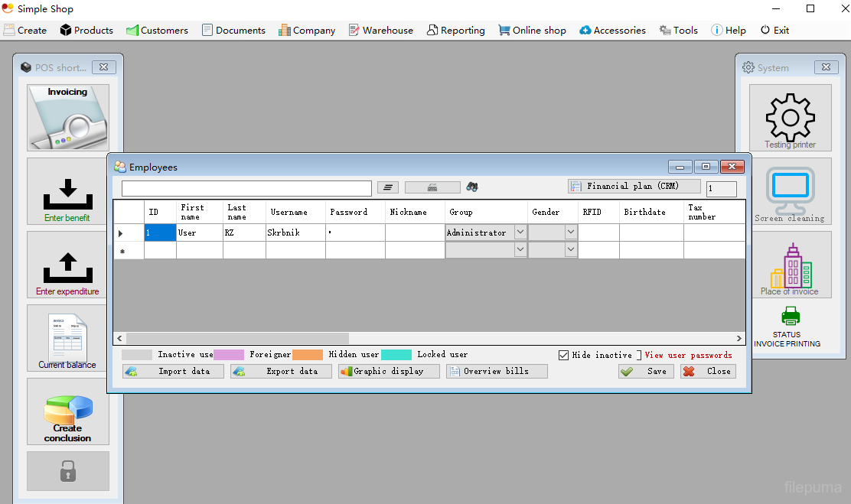This screenshot has height=504, width=851.
Task: Click the Export data button
Action: 282,371
